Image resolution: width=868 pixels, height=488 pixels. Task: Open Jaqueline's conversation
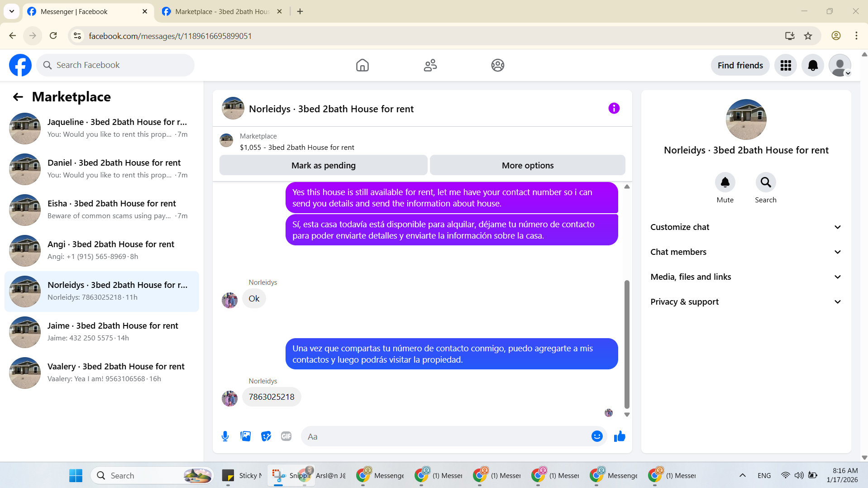click(x=102, y=129)
